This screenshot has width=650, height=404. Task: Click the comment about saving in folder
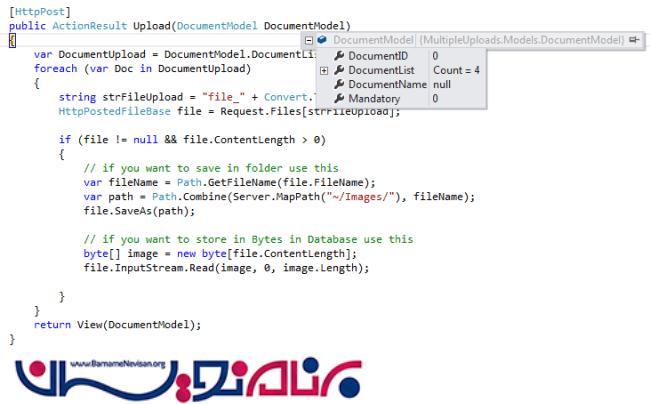pyautogui.click(x=211, y=168)
